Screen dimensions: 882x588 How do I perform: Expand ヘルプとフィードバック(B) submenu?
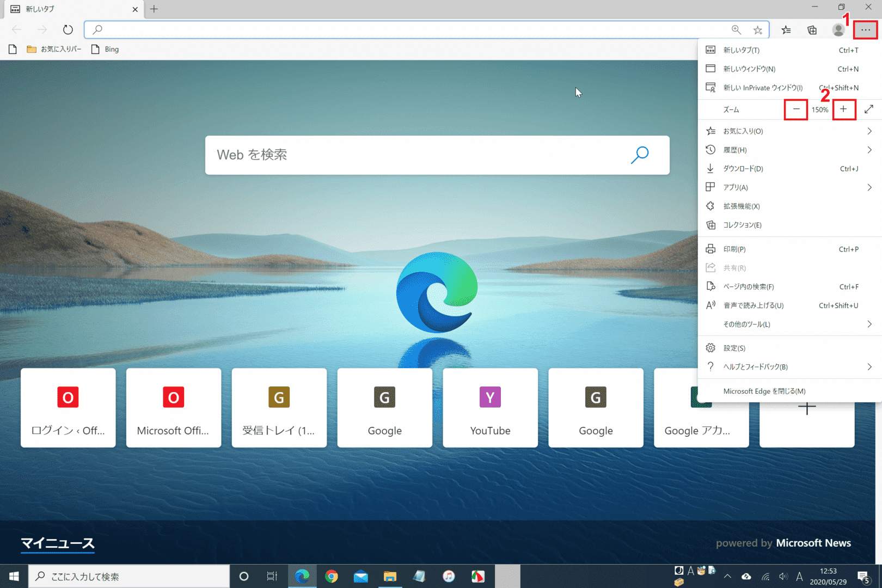click(x=789, y=367)
